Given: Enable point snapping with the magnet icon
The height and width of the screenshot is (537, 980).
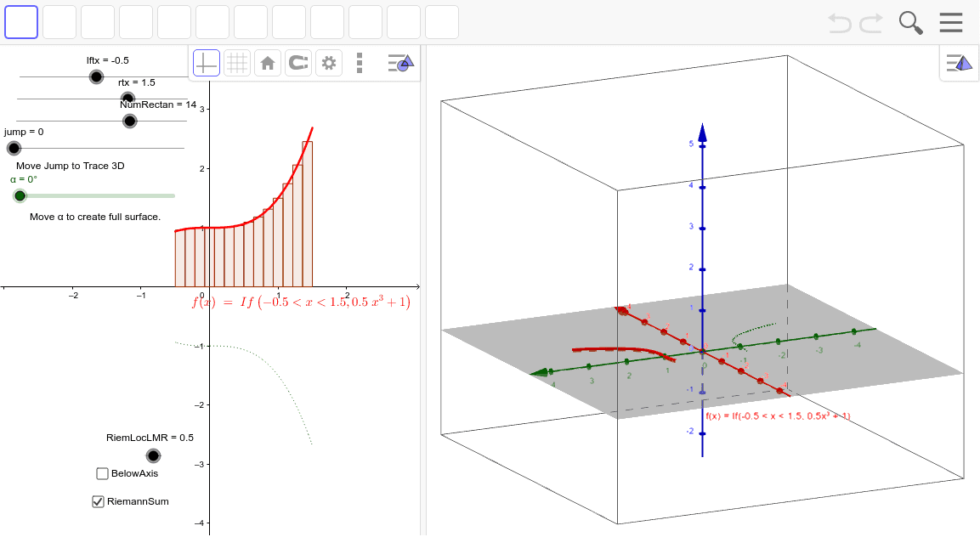Looking at the screenshot, I should [297, 62].
